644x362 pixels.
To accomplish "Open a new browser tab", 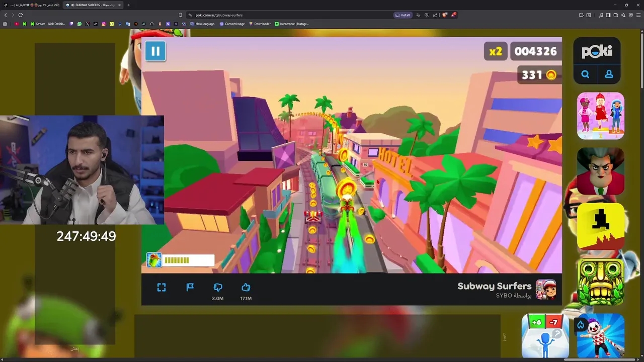I will click(x=129, y=5).
